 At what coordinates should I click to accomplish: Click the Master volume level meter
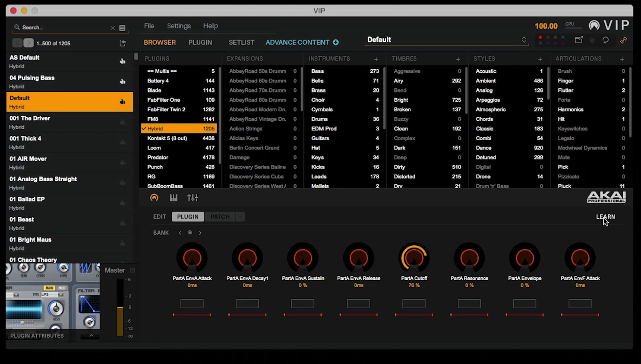pos(120,307)
